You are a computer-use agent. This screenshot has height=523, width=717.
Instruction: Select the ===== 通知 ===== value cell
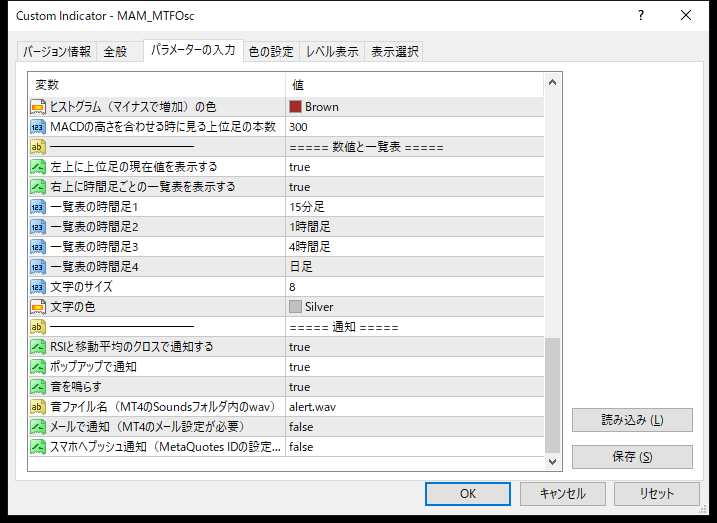pos(415,327)
